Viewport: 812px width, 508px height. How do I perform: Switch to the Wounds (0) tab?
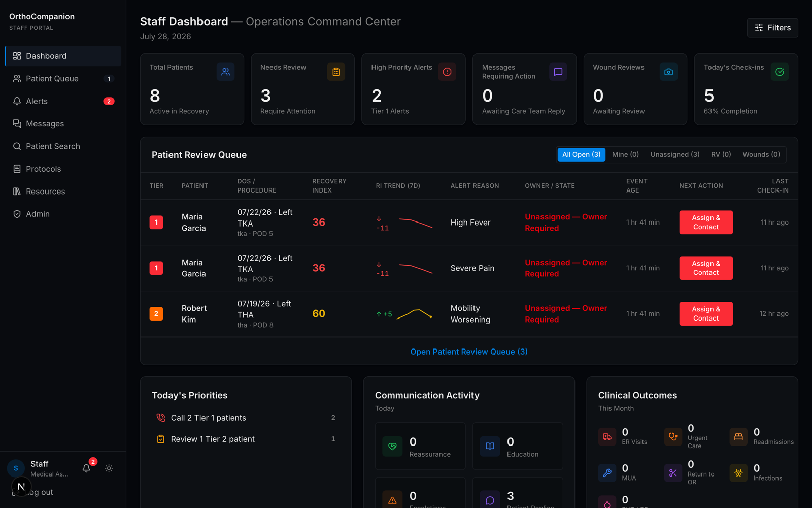[761, 154]
